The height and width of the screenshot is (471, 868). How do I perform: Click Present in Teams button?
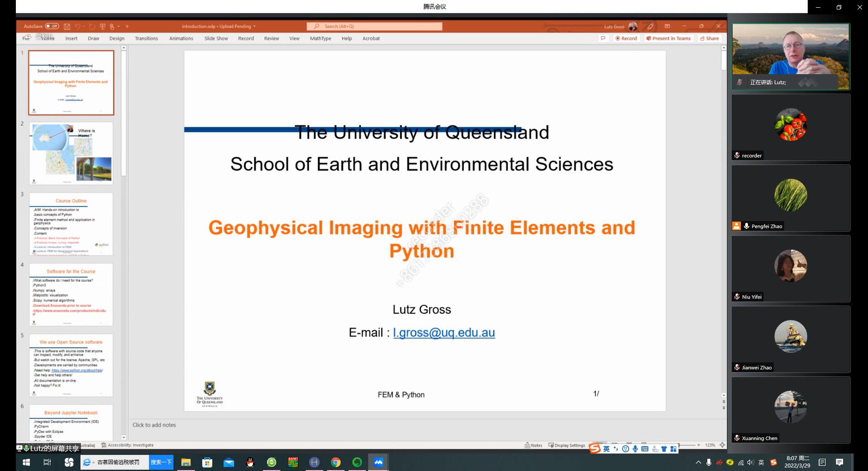[669, 38]
